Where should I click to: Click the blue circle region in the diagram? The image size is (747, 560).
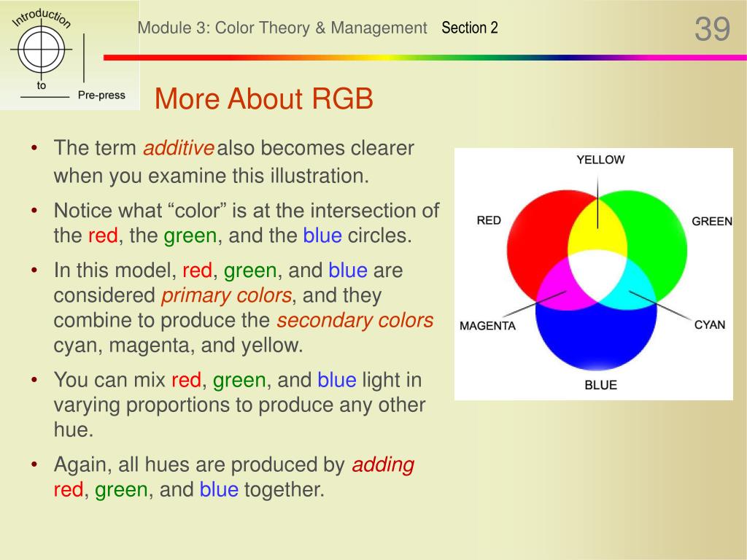(x=597, y=338)
